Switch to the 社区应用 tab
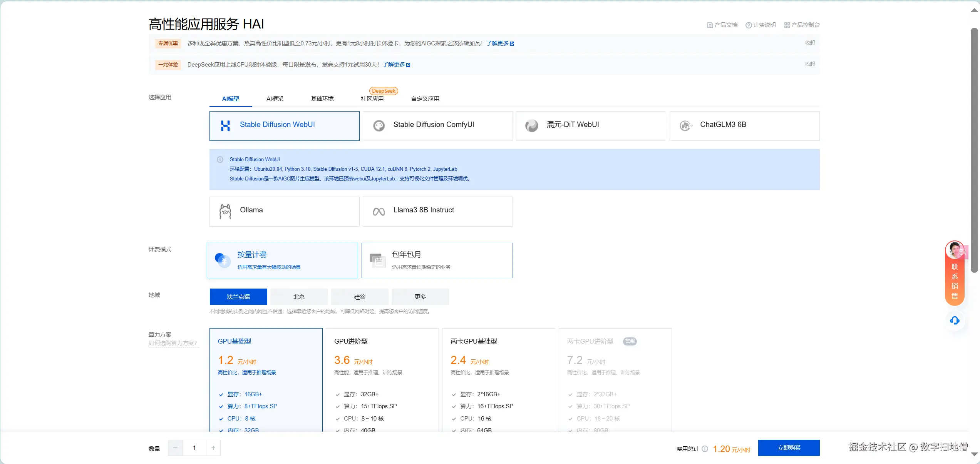This screenshot has width=980, height=464. [x=372, y=99]
